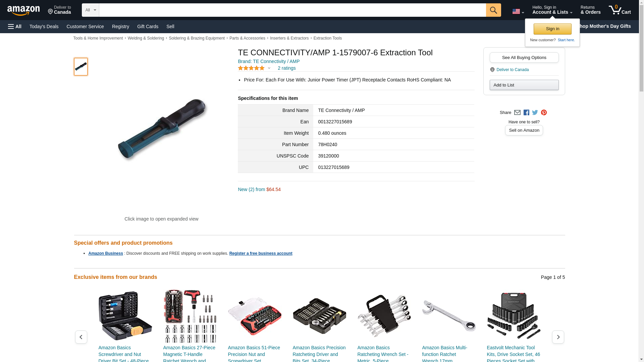Open the search category All dropdown
The image size is (644, 362).
(x=91, y=10)
